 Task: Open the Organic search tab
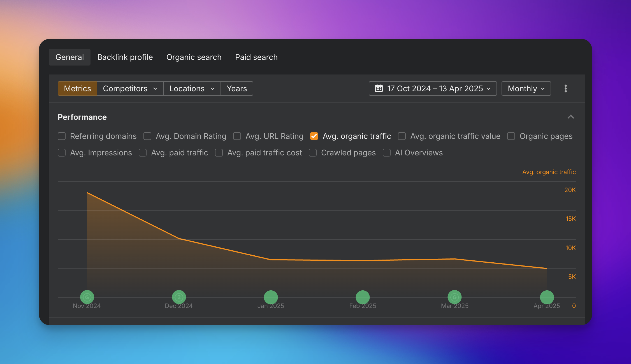(x=194, y=57)
